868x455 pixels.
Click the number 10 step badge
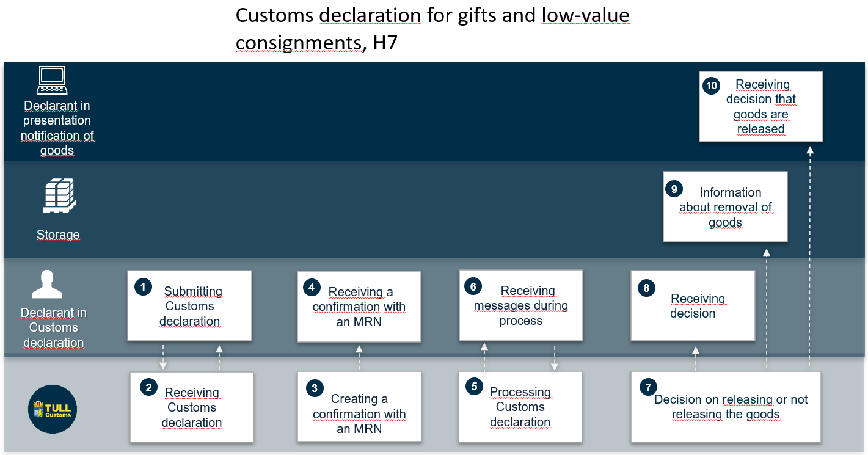712,86
